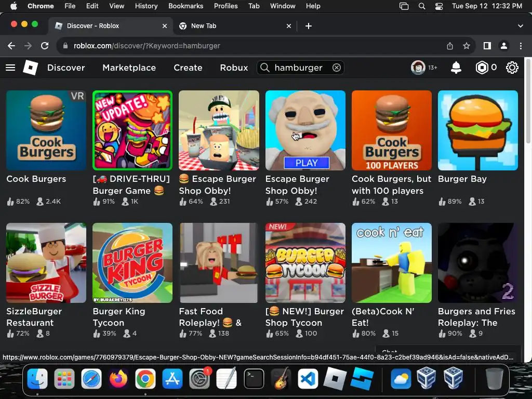
Task: Open Launchpad from the Dock
Action: point(64,379)
